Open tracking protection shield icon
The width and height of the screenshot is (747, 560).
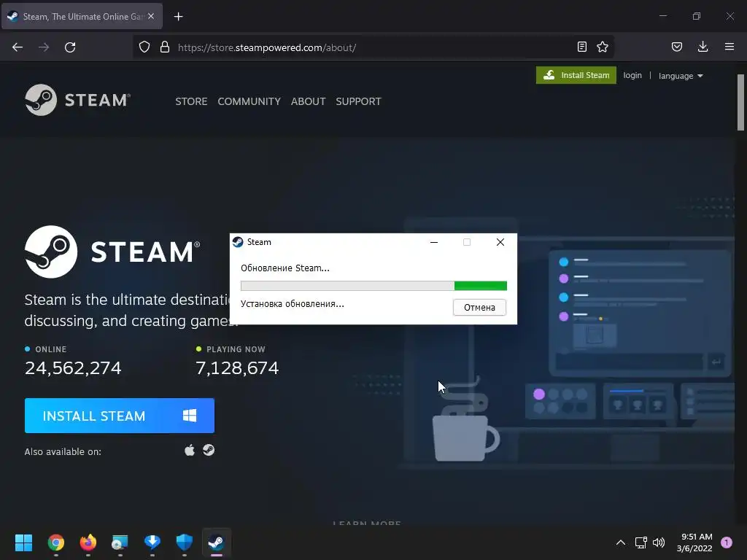pyautogui.click(x=144, y=47)
